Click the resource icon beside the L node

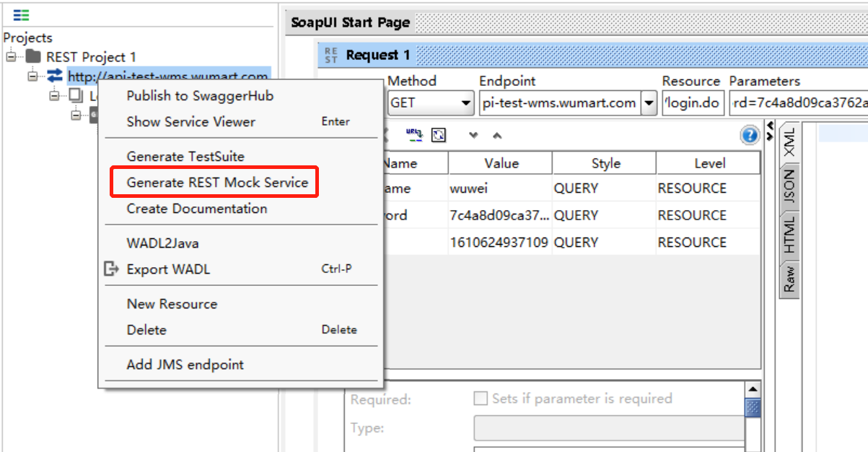[76, 95]
